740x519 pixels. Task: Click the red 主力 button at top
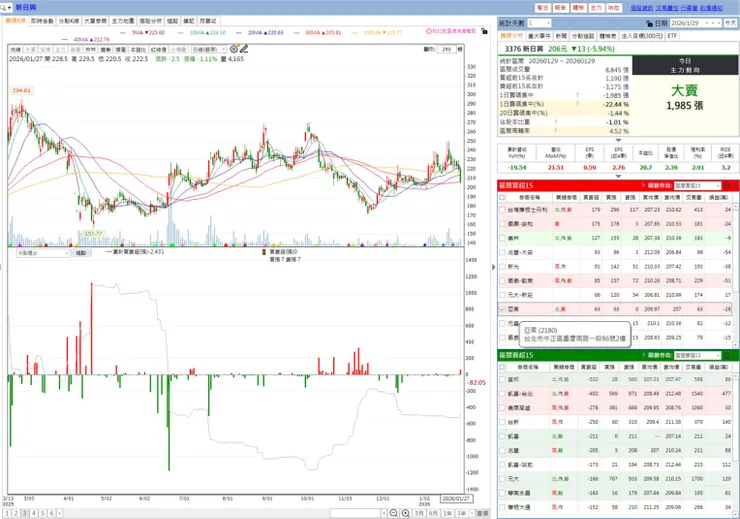point(596,8)
